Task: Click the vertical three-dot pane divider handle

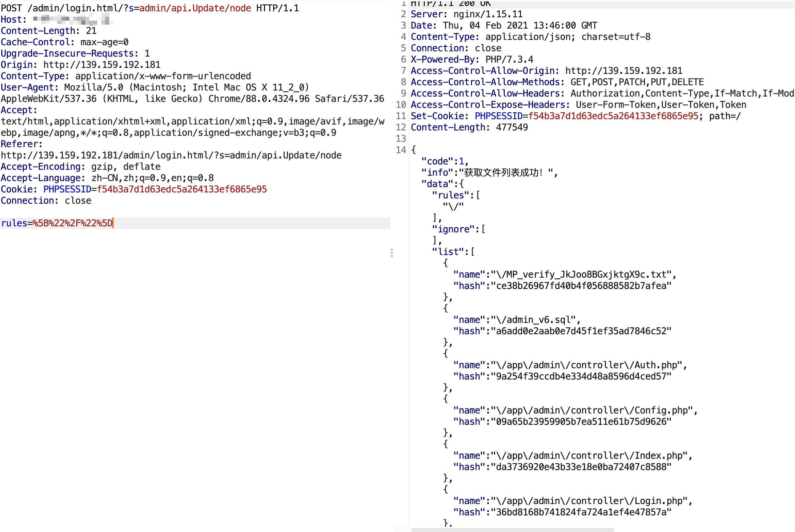Action: coord(392,253)
